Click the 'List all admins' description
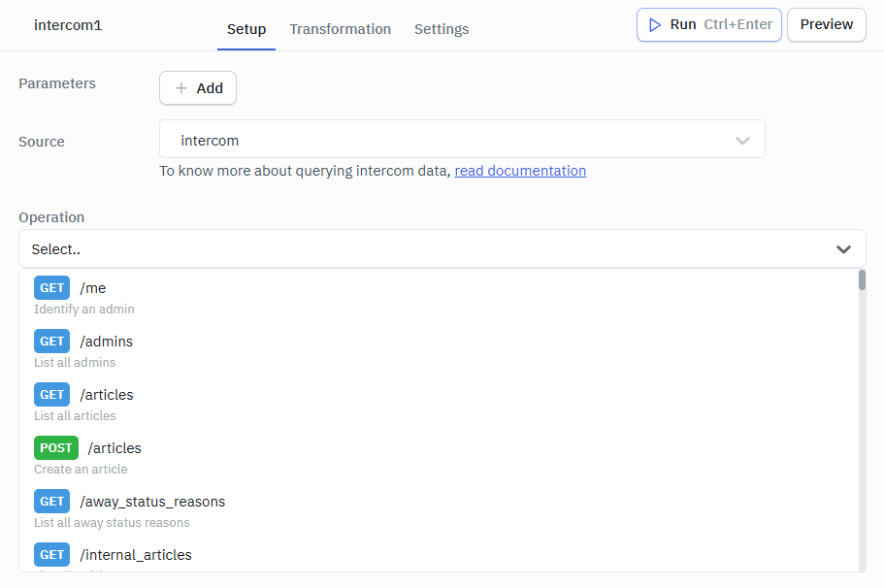884x588 pixels. pyautogui.click(x=75, y=363)
